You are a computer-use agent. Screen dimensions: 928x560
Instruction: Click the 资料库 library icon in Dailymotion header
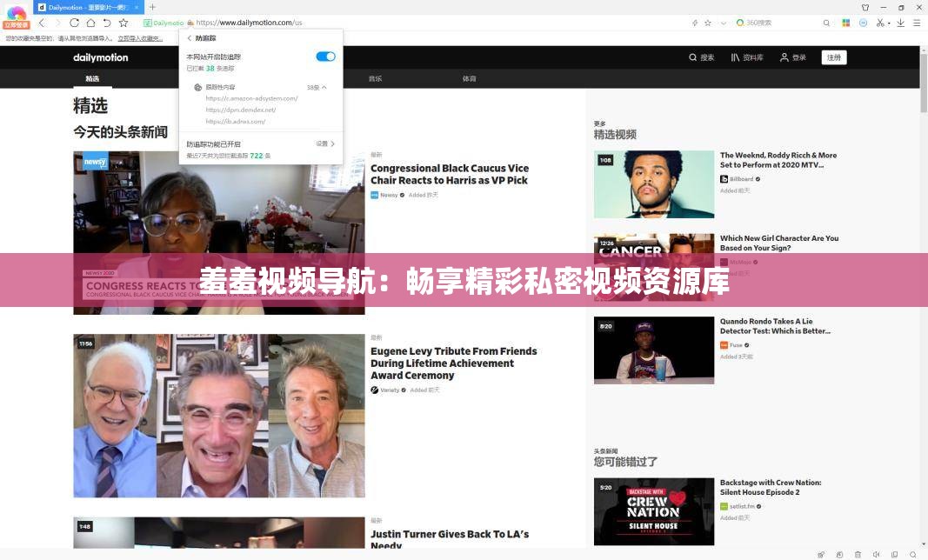tap(735, 57)
